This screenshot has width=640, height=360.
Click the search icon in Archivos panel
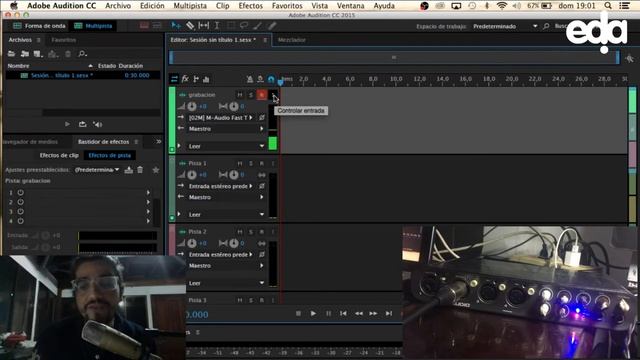[x=82, y=54]
